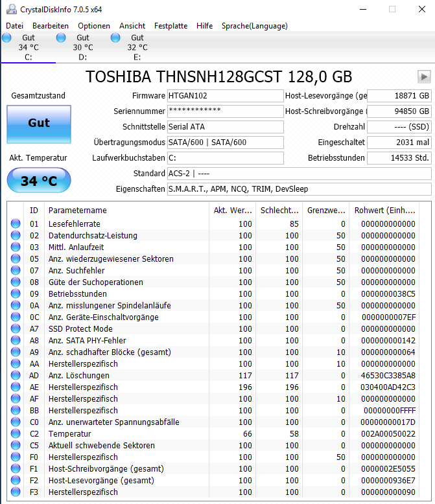Open the Sprache(Language) menu
435x504 pixels.
(255, 26)
